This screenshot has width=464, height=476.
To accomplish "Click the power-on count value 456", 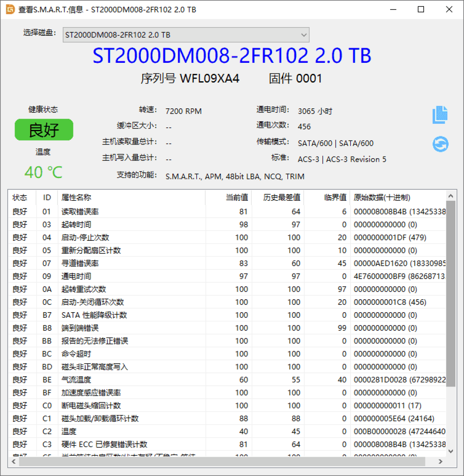I will [x=304, y=126].
